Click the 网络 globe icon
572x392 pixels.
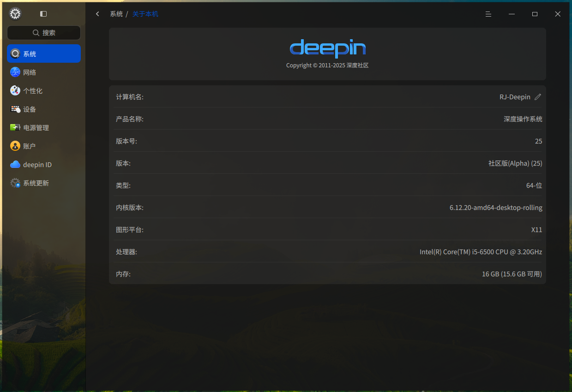[x=15, y=72]
